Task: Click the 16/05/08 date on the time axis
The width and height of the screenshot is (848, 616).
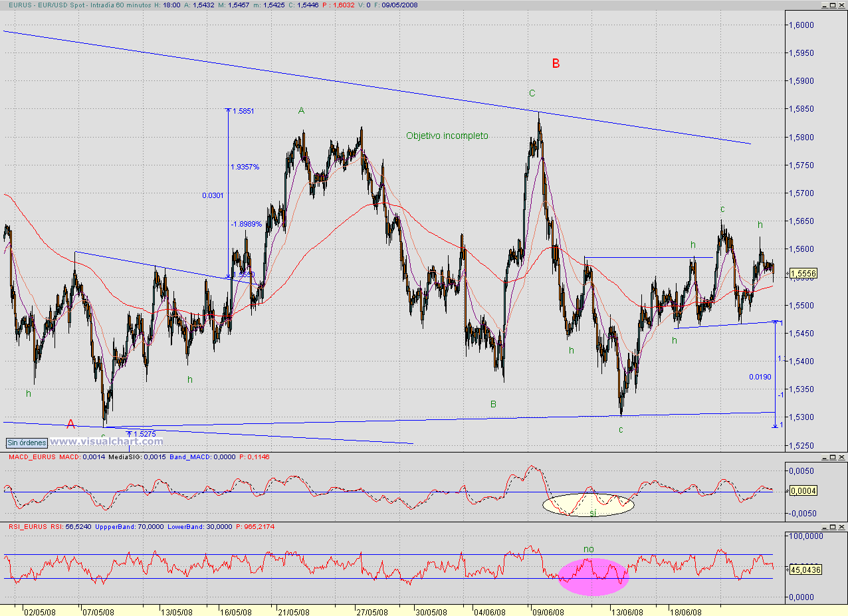Action: (237, 611)
